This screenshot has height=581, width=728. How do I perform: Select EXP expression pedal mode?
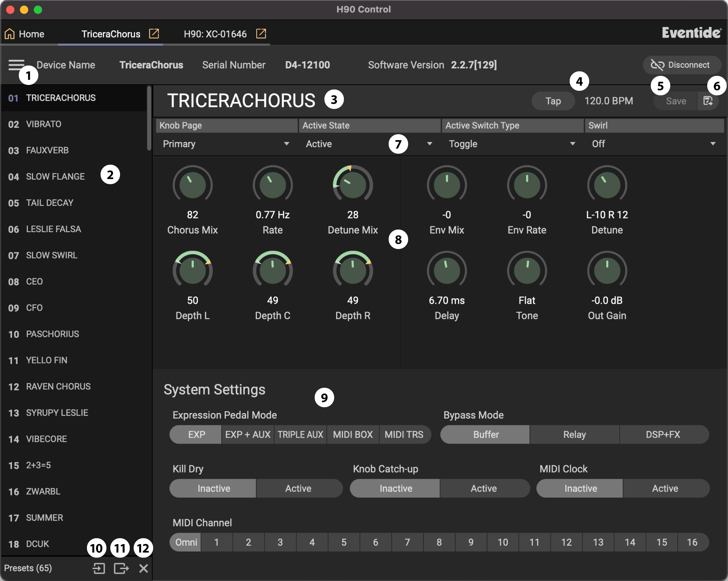196,434
